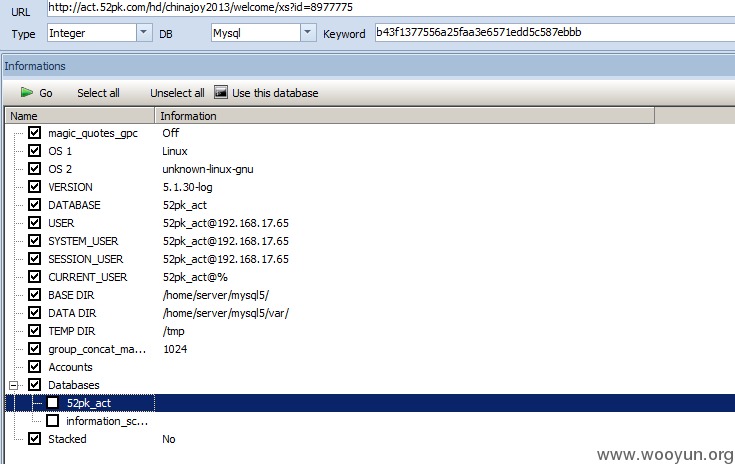
Task: Check the 52pk_act database checkbox
Action: (52, 403)
